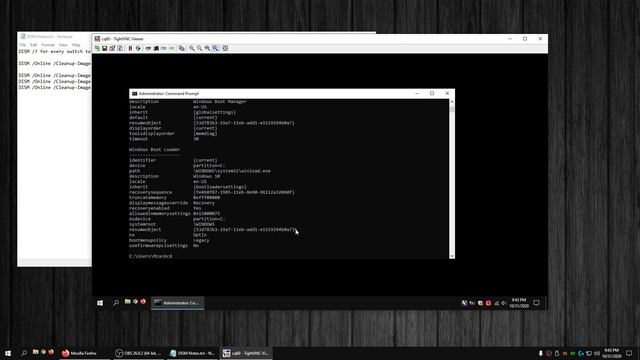
Task: Click the remote taskbar search icon
Action: click(116, 303)
